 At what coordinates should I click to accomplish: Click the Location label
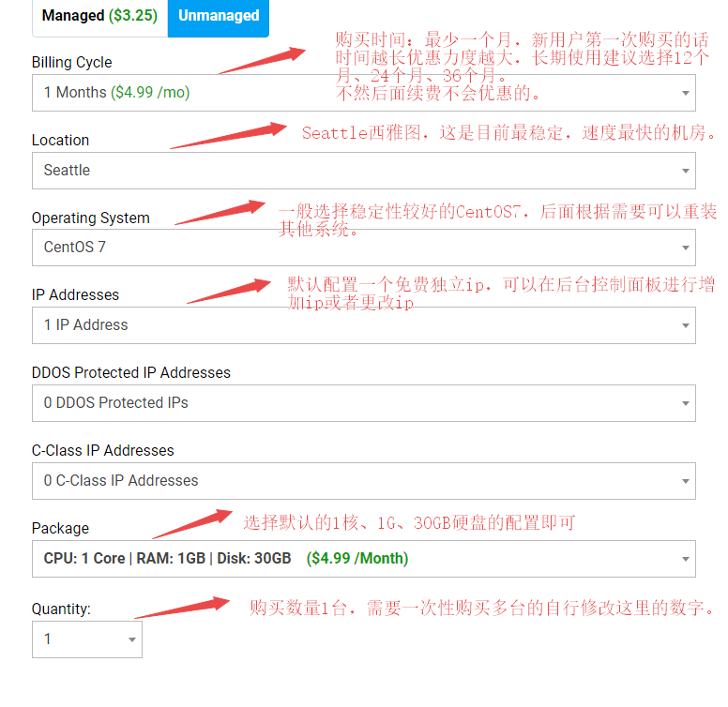click(60, 140)
